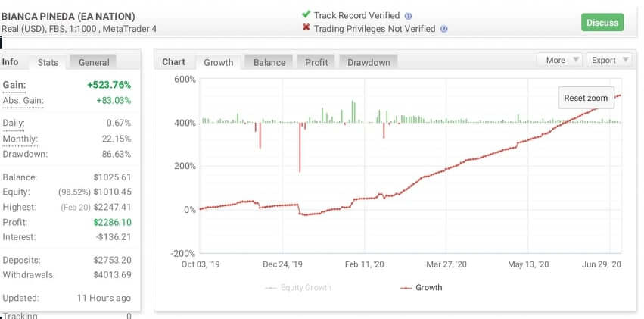Click the large red drawdown spike near Dec 24
This screenshot has height=319, width=644.
pos(300,148)
